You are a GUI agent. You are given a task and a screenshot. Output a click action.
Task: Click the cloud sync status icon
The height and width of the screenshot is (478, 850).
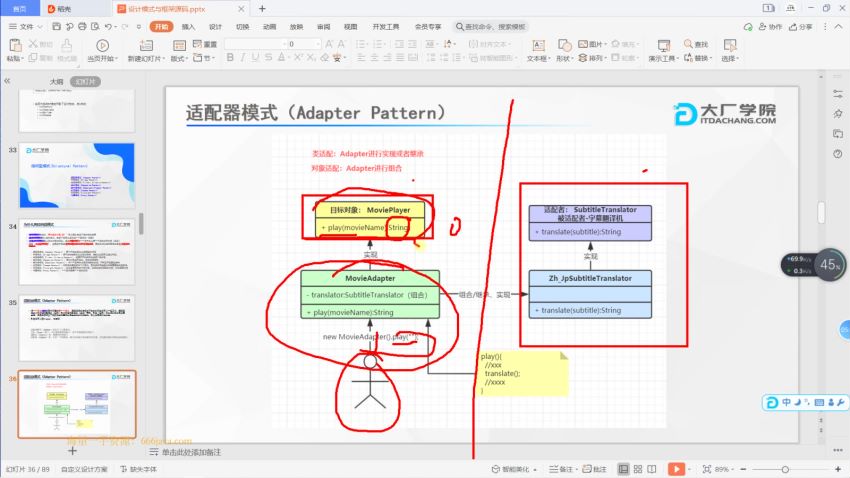pyautogui.click(x=748, y=27)
